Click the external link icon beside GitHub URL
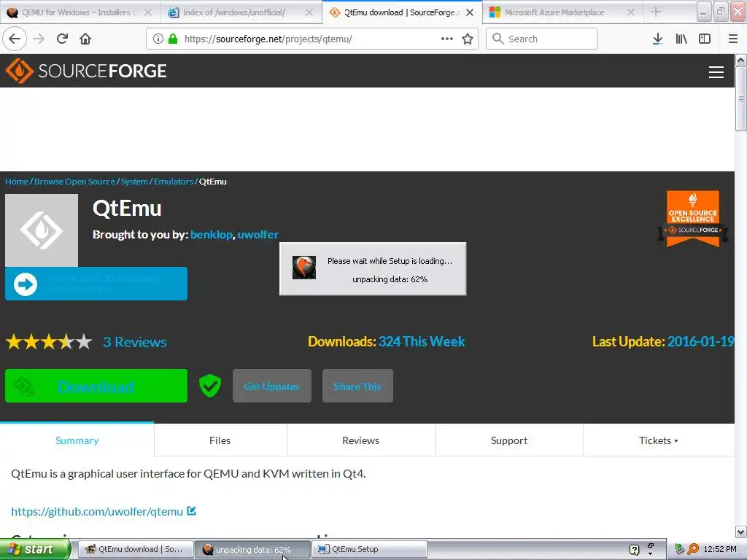Image resolution: width=747 pixels, height=560 pixels. (192, 511)
